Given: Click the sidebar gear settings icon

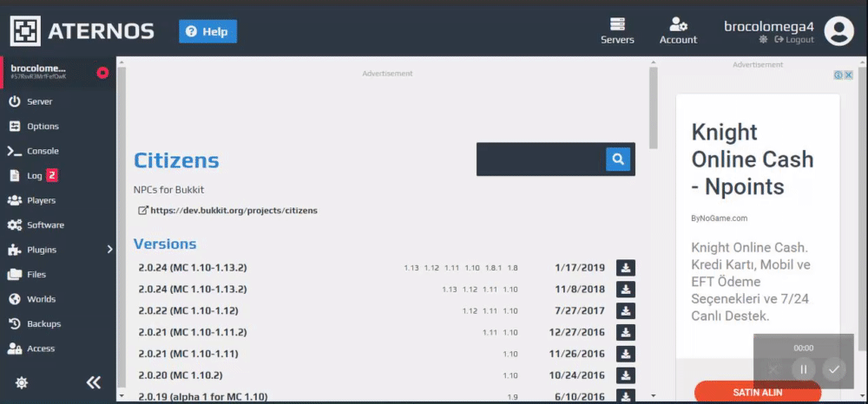Looking at the screenshot, I should tap(22, 382).
